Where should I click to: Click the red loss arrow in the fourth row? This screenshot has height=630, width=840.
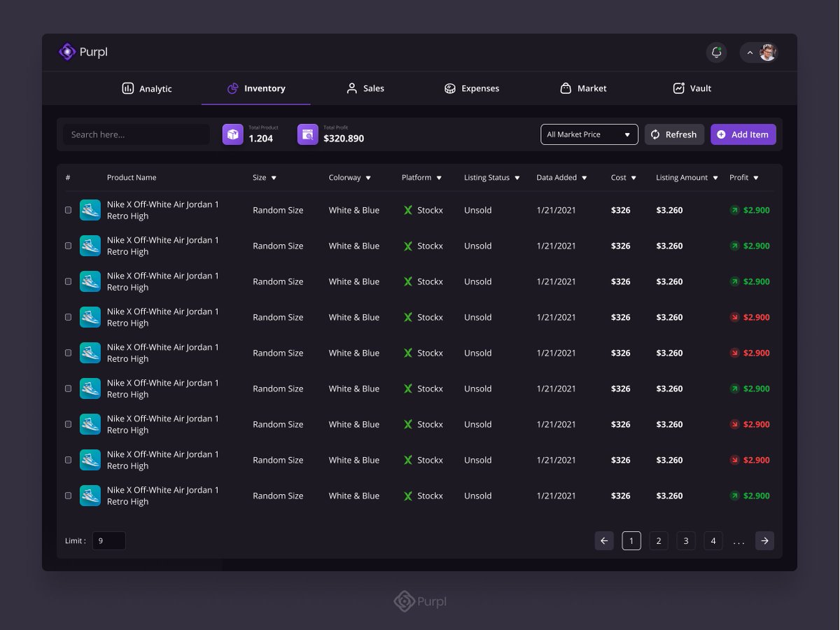point(734,317)
